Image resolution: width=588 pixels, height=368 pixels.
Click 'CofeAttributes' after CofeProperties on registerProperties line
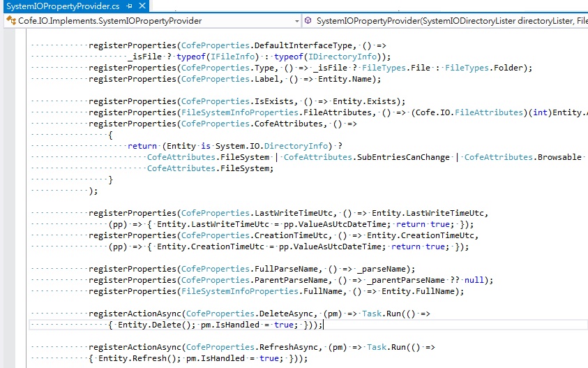point(289,124)
